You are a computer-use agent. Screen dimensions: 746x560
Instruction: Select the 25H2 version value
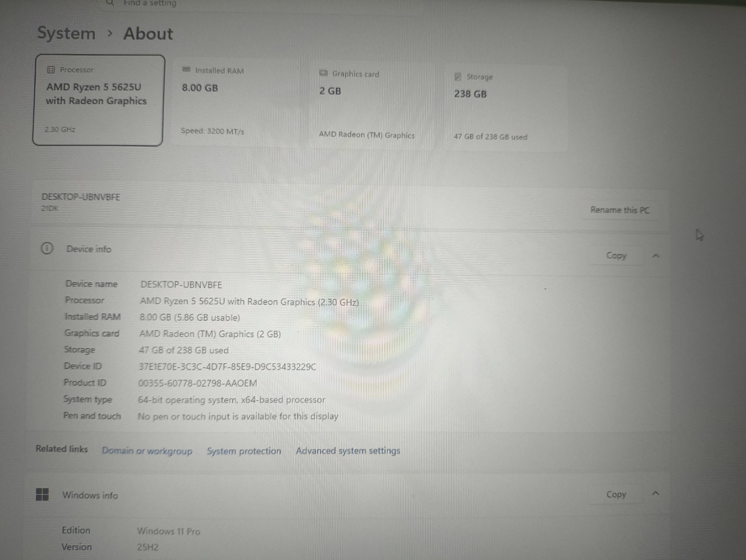coord(148,547)
